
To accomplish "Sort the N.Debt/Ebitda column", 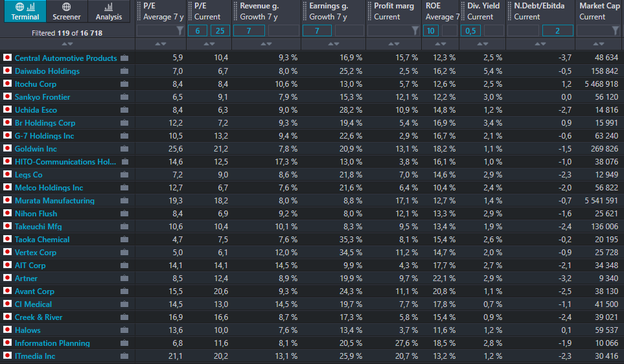I will coord(540,44).
